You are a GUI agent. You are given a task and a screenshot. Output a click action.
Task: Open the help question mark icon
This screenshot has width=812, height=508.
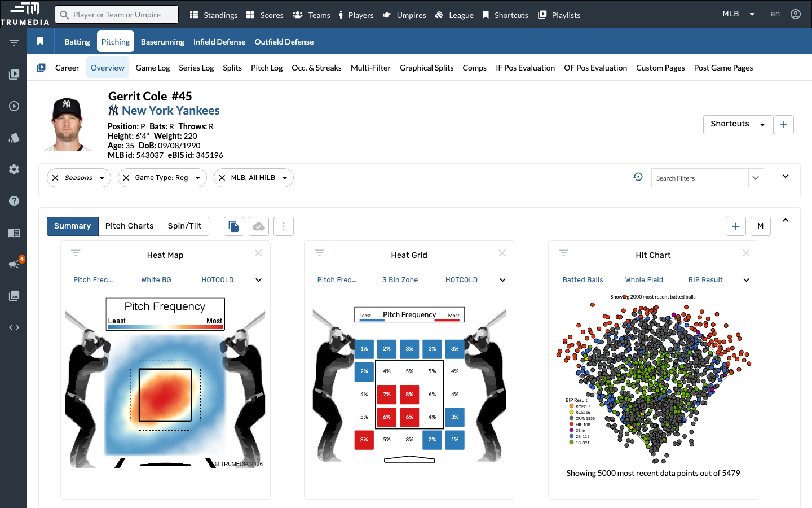[14, 201]
